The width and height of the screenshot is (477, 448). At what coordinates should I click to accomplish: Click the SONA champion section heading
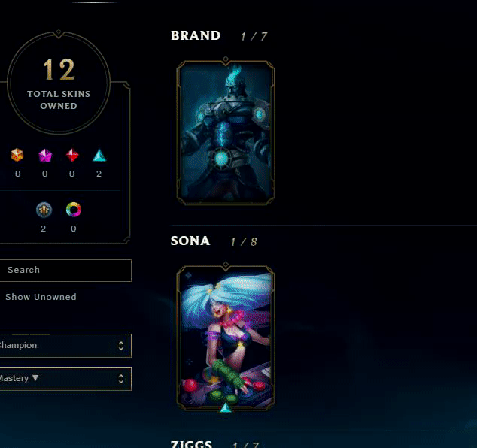tap(190, 241)
